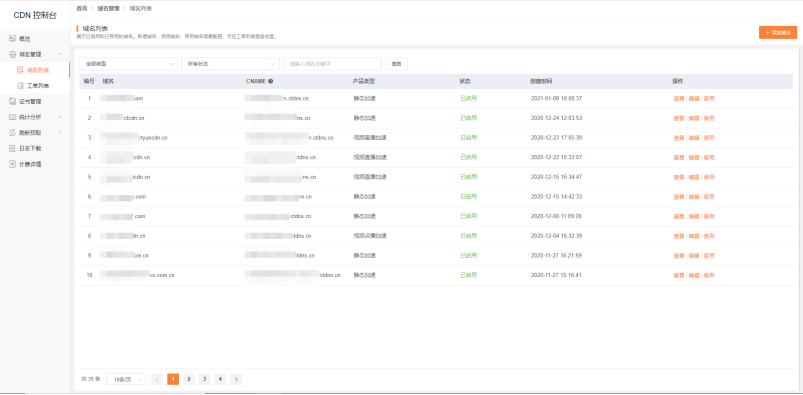The width and height of the screenshot is (803, 395).
Task: Expand the 刷新预取 sidebar chevron
Action: point(60,133)
